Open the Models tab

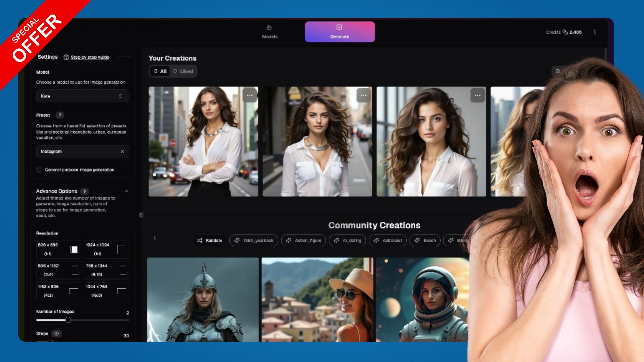269,32
